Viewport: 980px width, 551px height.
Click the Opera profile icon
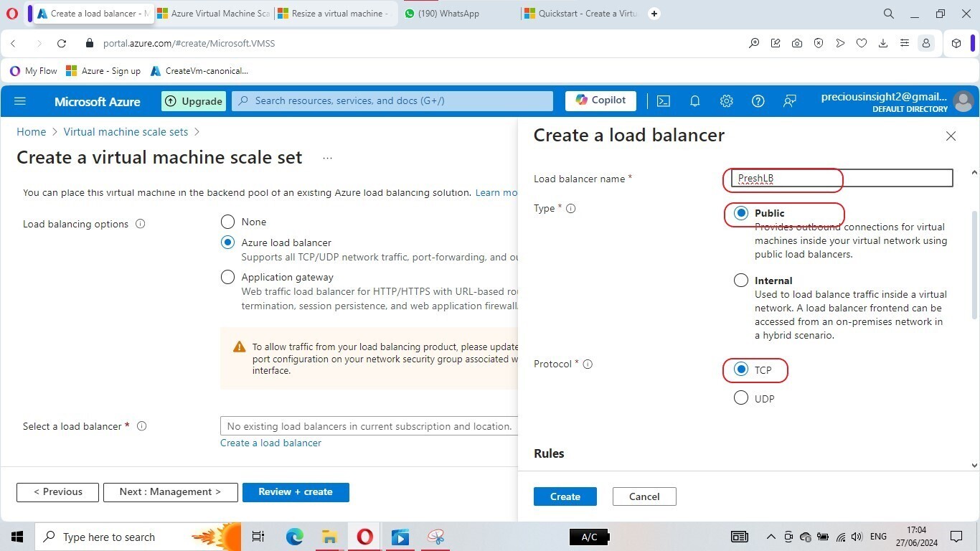click(x=926, y=43)
